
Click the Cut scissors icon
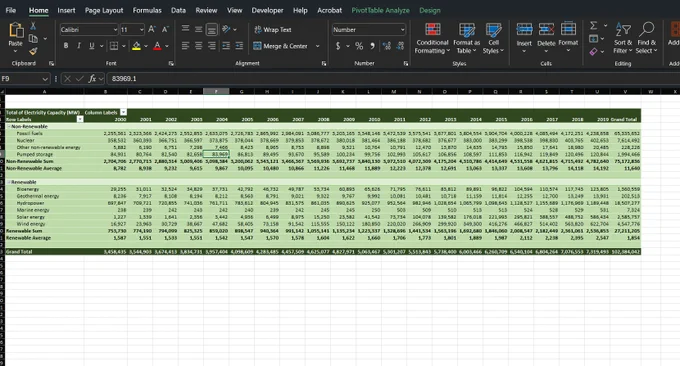click(33, 26)
